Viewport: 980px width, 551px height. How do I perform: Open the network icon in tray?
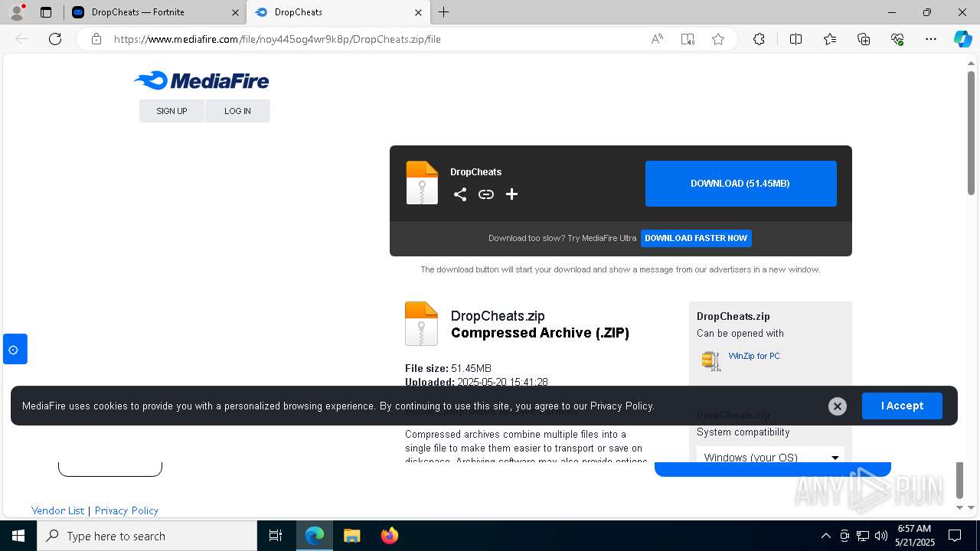click(x=863, y=536)
